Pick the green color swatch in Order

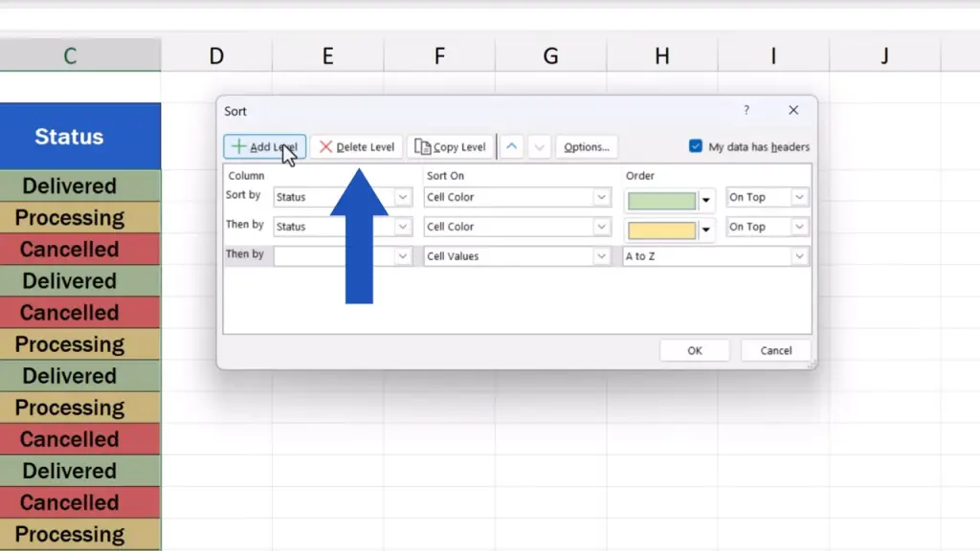661,201
